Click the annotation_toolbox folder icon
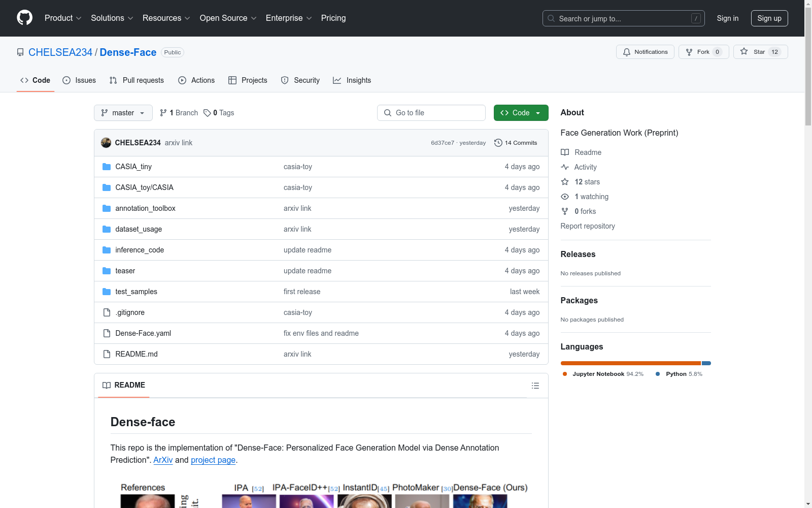Screen dimensions: 812x508 pos(107,208)
